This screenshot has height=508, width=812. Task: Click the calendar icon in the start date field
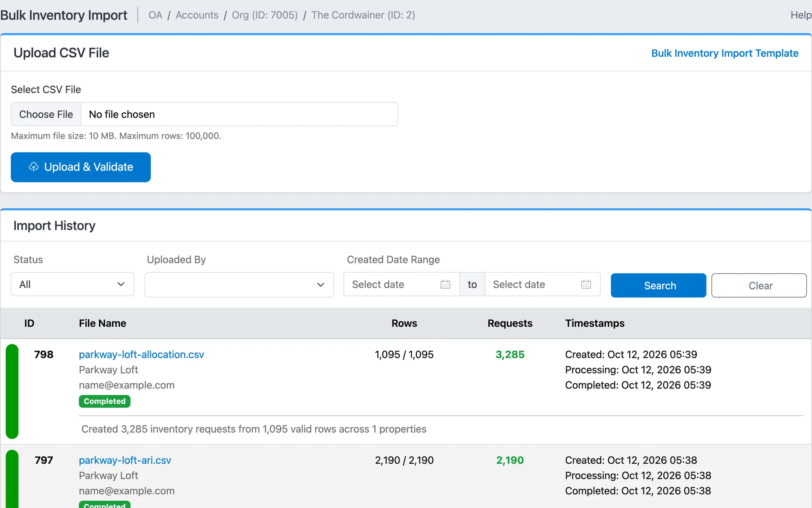[x=445, y=284]
